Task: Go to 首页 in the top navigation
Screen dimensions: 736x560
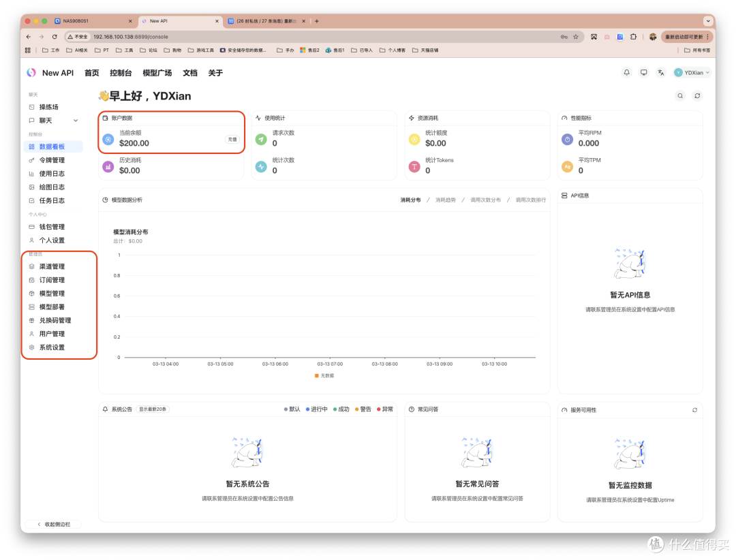Action: 91,73
